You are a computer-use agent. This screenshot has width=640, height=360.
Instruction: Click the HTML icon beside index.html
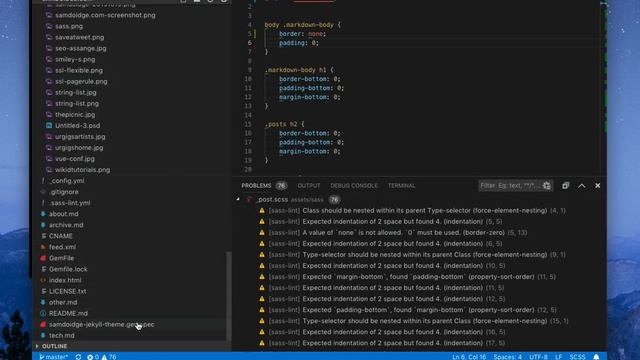tap(43, 280)
